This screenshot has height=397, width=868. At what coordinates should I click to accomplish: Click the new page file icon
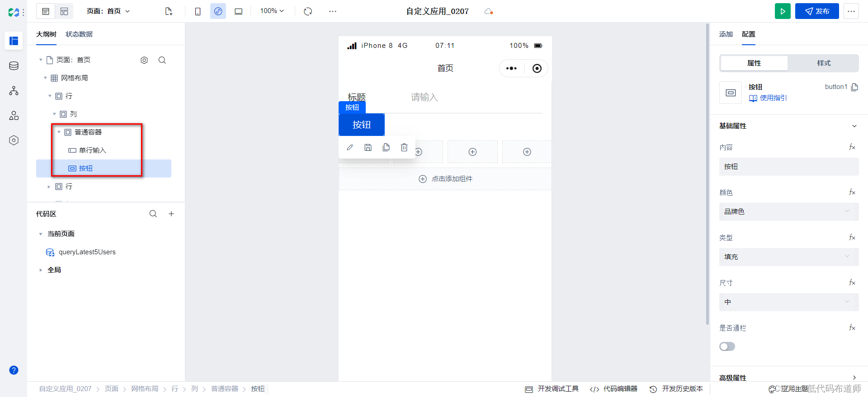pyautogui.click(x=169, y=11)
